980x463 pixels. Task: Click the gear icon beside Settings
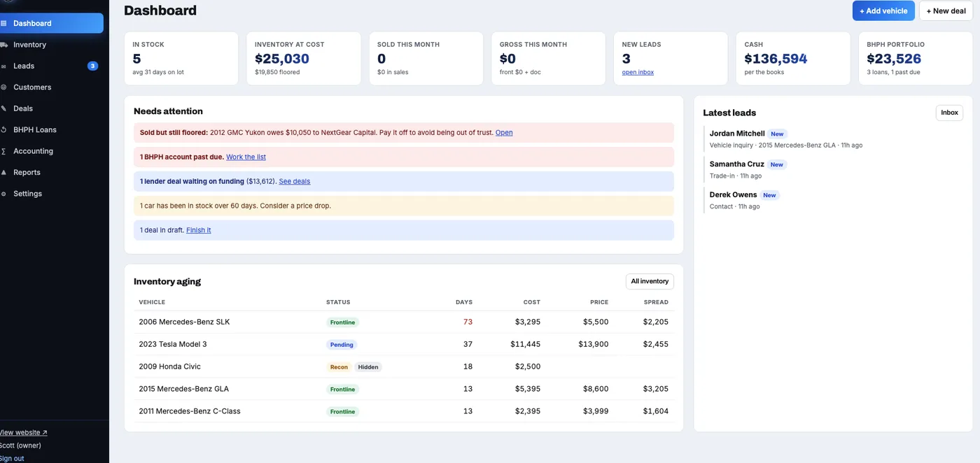pyautogui.click(x=3, y=194)
